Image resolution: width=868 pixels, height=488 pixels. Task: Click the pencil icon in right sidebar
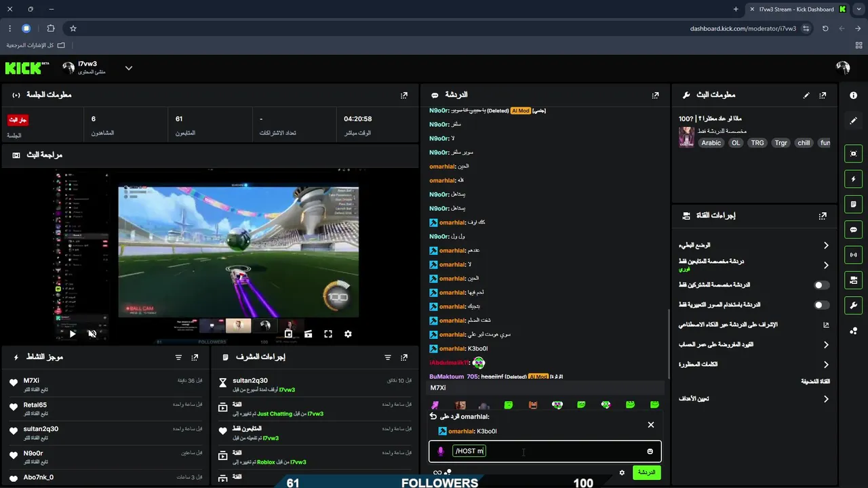[x=853, y=121]
